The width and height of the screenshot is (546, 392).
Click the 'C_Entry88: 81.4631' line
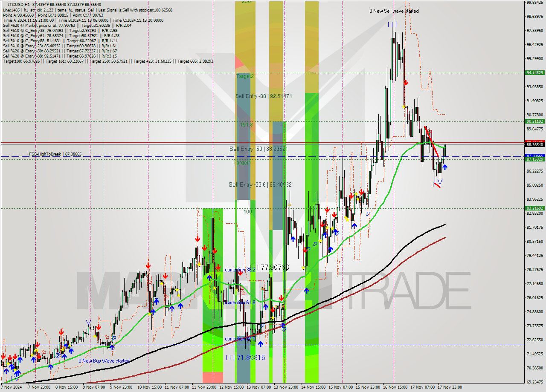tap(60, 40)
